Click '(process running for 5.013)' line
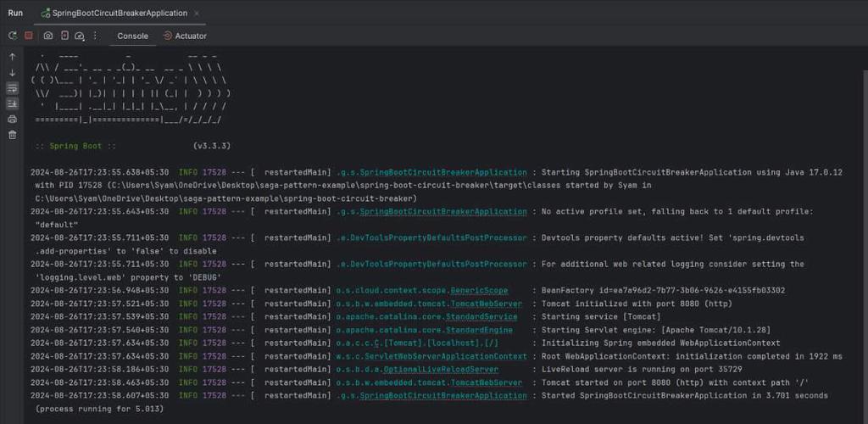The height and width of the screenshot is (424, 868). click(100, 409)
